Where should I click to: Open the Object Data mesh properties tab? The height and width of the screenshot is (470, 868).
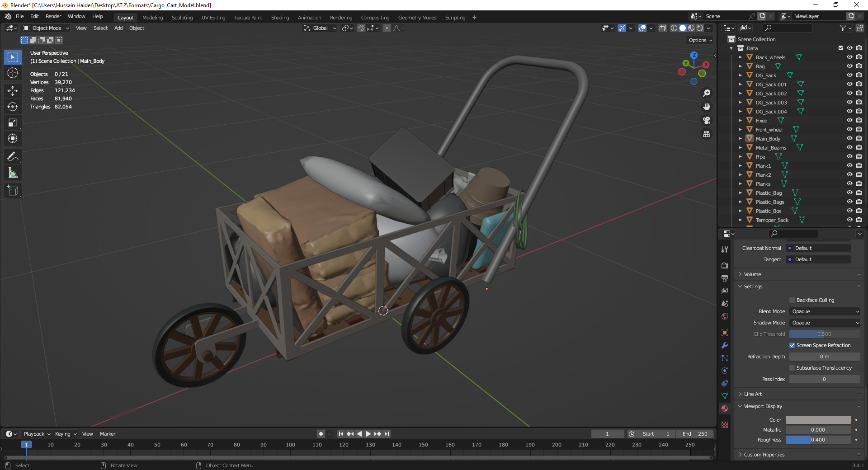coord(725,396)
